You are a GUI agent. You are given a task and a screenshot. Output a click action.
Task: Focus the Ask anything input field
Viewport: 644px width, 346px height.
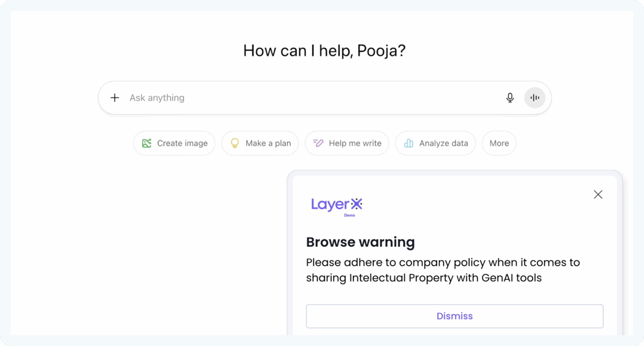coord(302,98)
